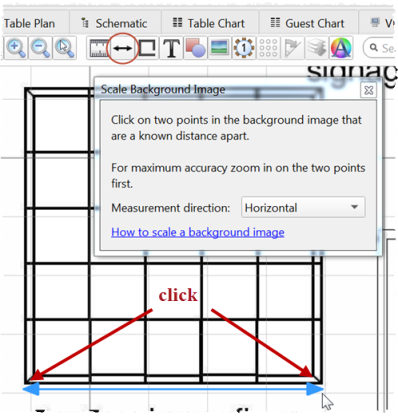Click the zoom out magnifier icon
This screenshot has height=416, width=398.
[x=40, y=48]
